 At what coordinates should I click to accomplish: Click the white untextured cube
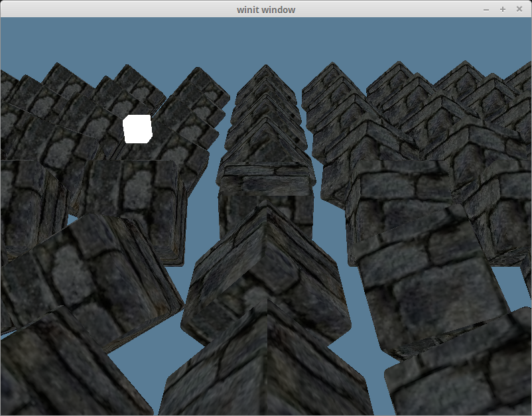point(136,129)
